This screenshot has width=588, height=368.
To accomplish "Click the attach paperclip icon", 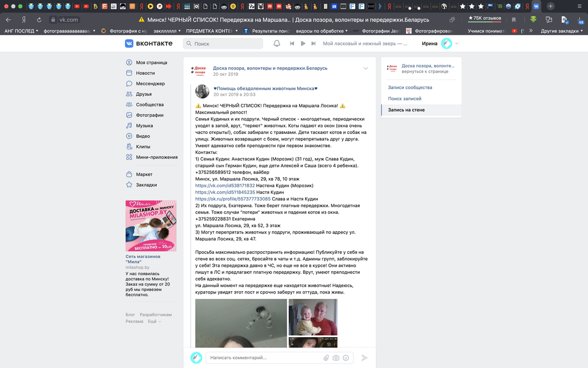I will pyautogui.click(x=326, y=357).
